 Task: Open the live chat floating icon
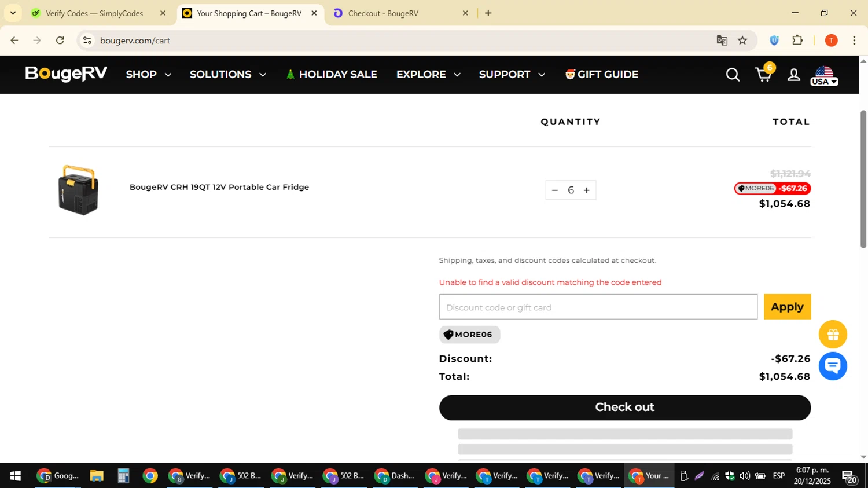click(833, 366)
